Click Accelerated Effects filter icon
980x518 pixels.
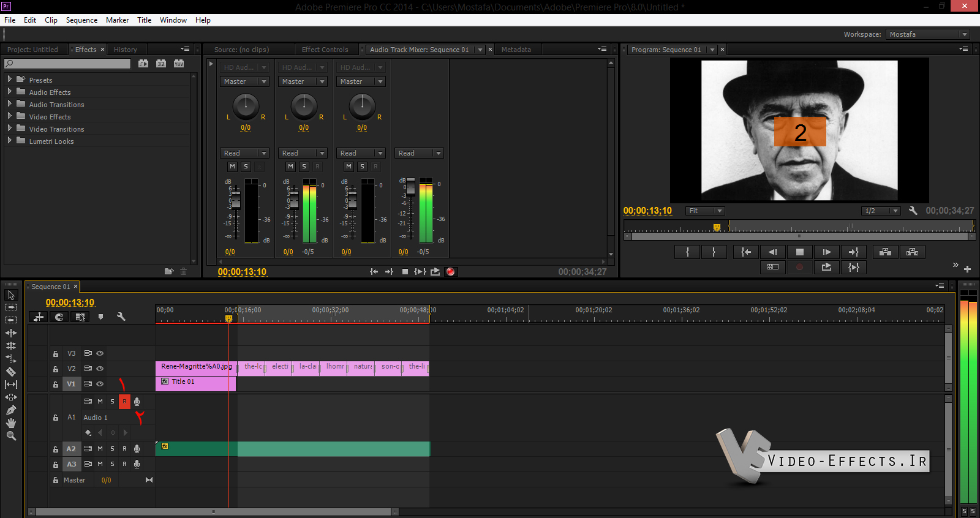143,63
